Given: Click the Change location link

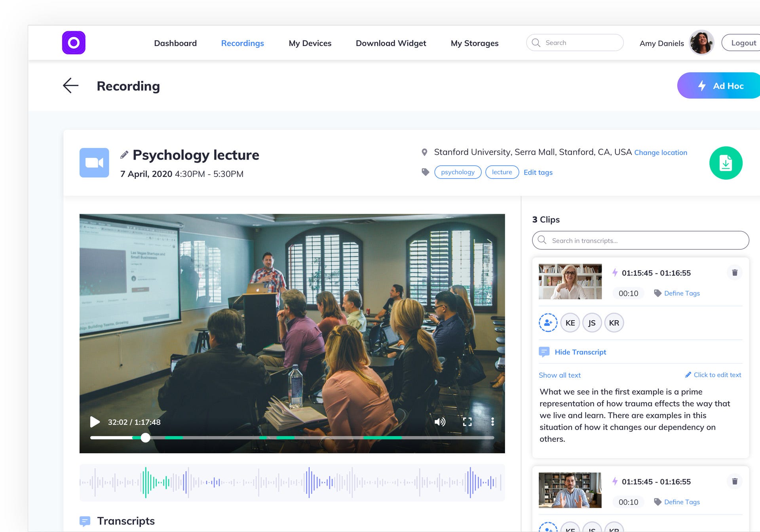Looking at the screenshot, I should [660, 153].
